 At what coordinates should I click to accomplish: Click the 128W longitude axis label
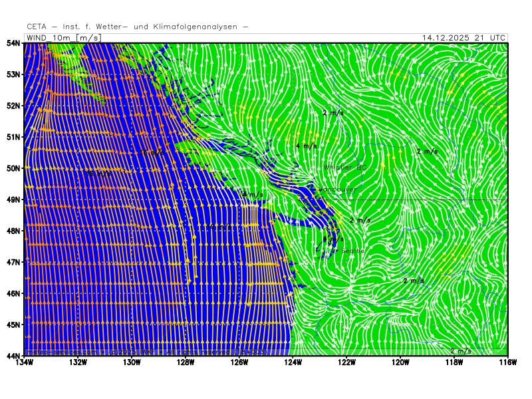(186, 363)
